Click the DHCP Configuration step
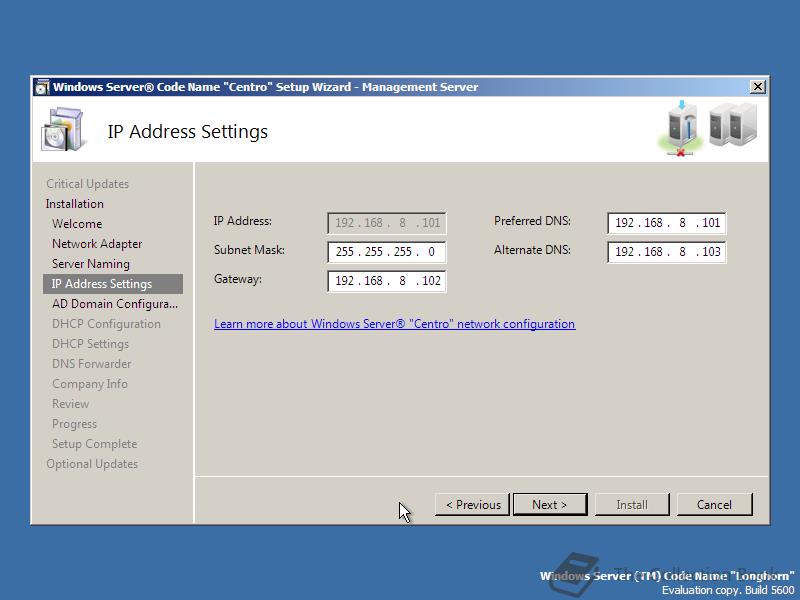Image resolution: width=800 pixels, height=600 pixels. tap(106, 323)
